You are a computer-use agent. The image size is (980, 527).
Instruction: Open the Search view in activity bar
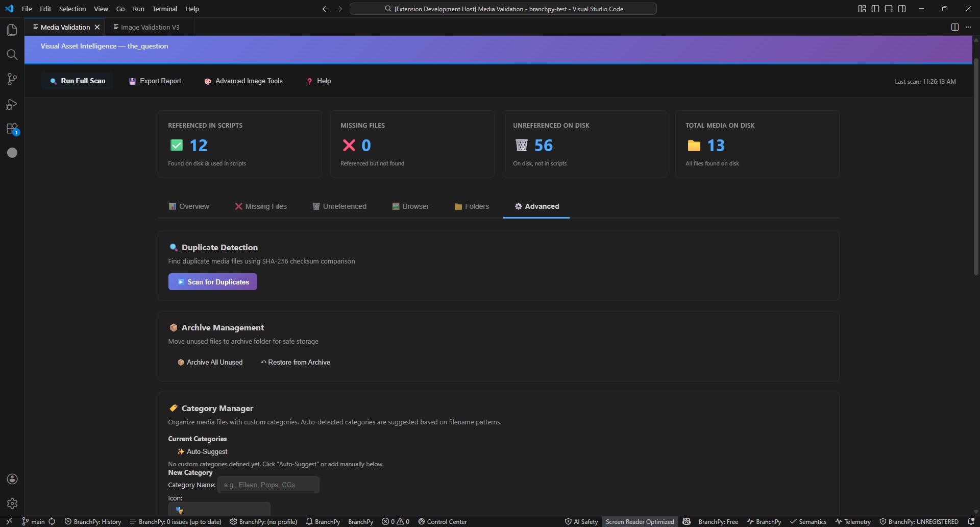pos(12,55)
